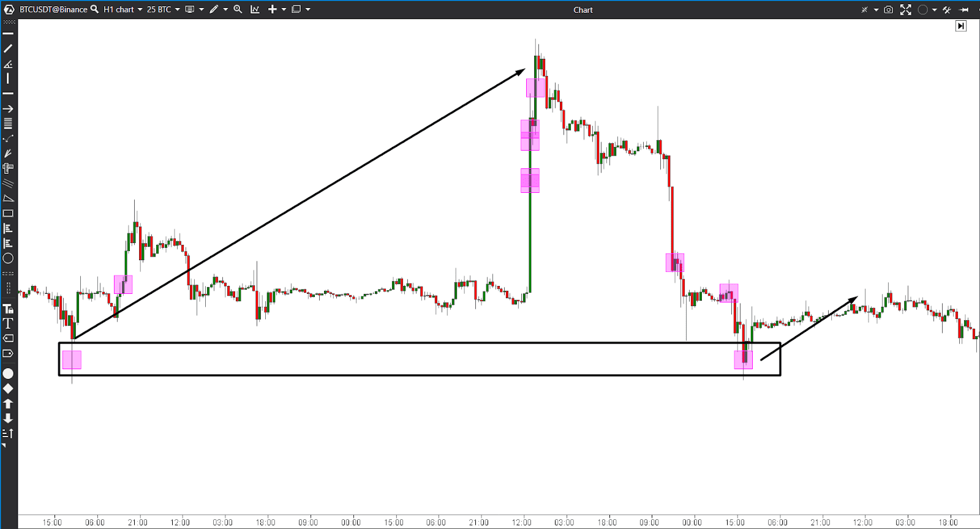Select the locked text label tool
This screenshot has width=980, height=529.
(x=8, y=309)
